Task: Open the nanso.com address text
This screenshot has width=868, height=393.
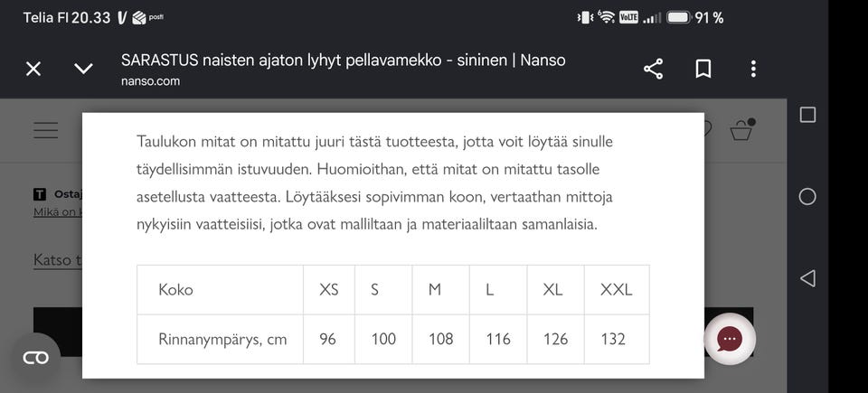Action: click(150, 81)
